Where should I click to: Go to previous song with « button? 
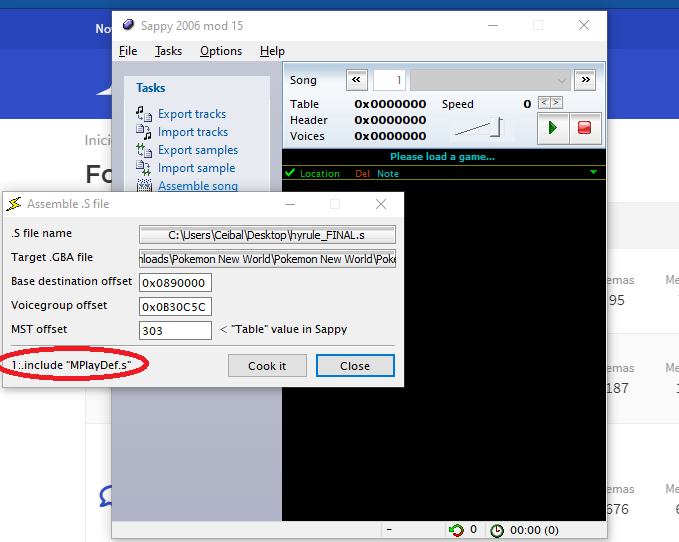pyautogui.click(x=357, y=80)
